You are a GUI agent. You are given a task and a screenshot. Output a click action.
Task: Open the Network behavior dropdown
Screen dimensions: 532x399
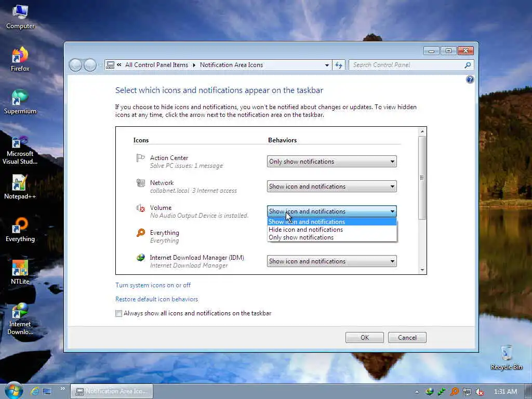331,187
